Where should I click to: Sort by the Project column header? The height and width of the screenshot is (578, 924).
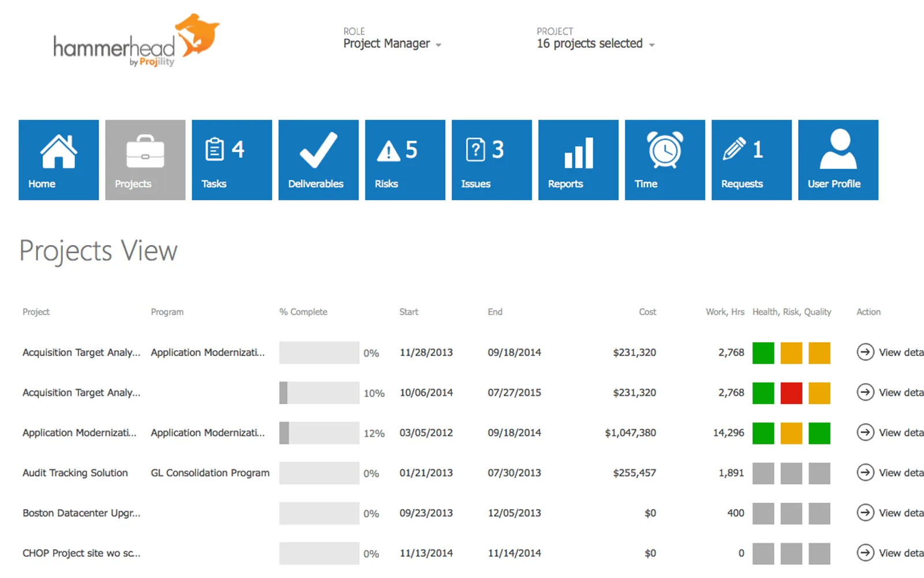36,312
